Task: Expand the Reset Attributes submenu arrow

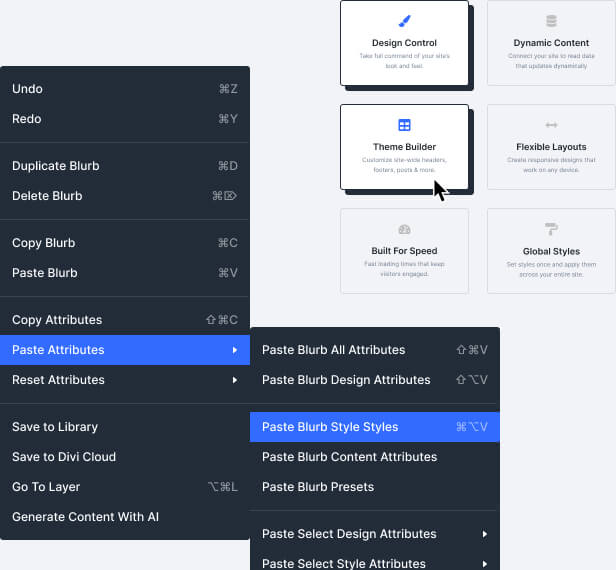Action: coord(234,380)
